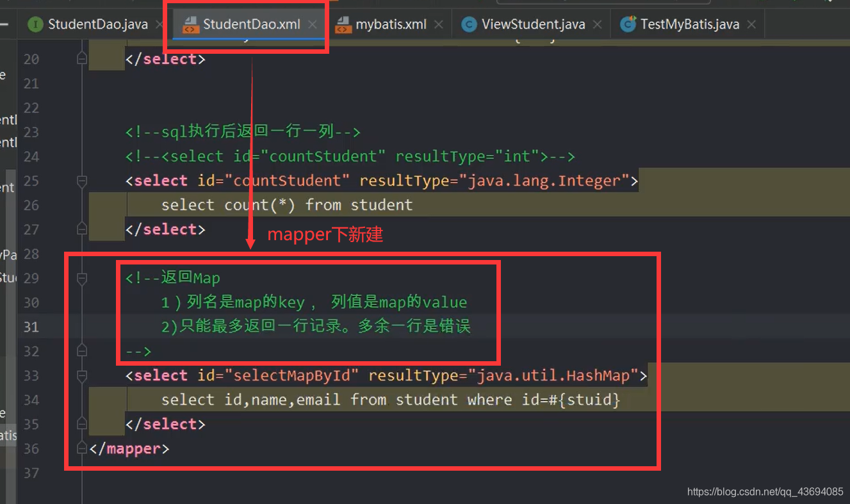Click "java.util.HashMap" resultType value
850x504 pixels.
pos(553,375)
